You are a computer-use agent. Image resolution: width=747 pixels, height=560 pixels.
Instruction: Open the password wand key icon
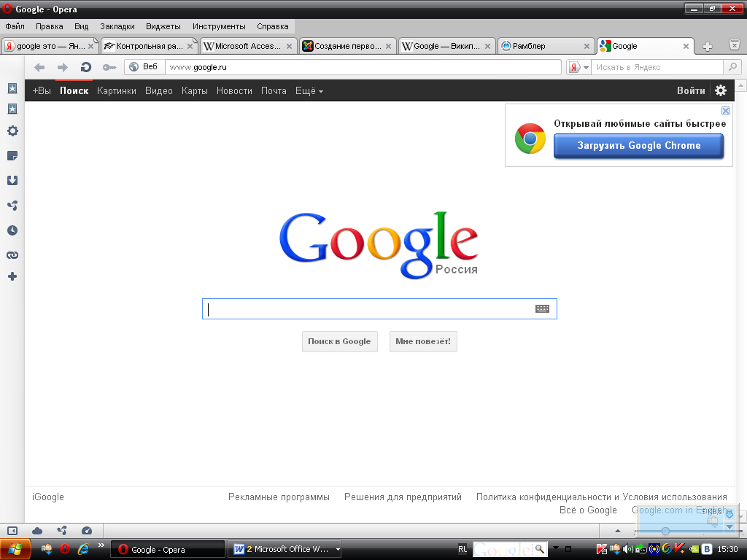coord(109,68)
